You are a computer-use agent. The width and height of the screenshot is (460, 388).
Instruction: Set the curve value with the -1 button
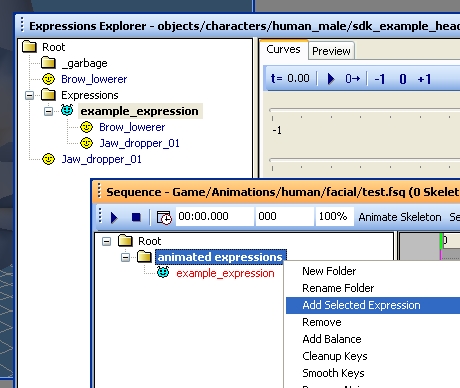point(380,79)
